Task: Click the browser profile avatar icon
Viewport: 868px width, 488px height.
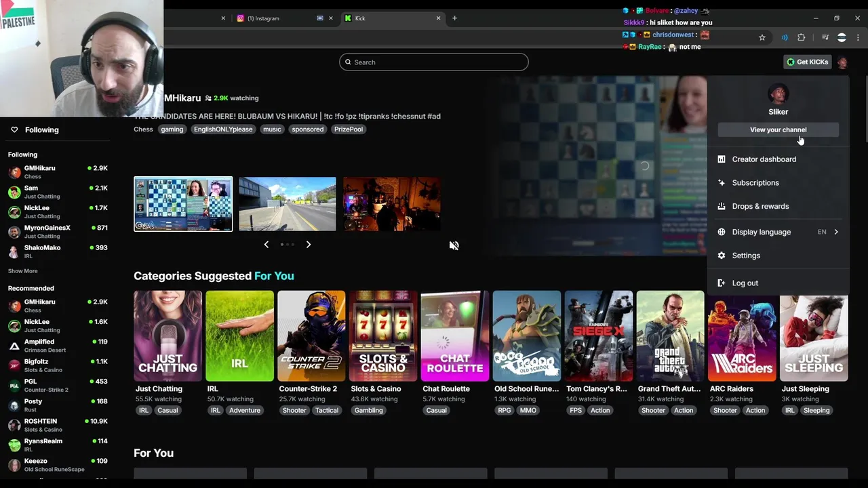Action: pos(842,37)
